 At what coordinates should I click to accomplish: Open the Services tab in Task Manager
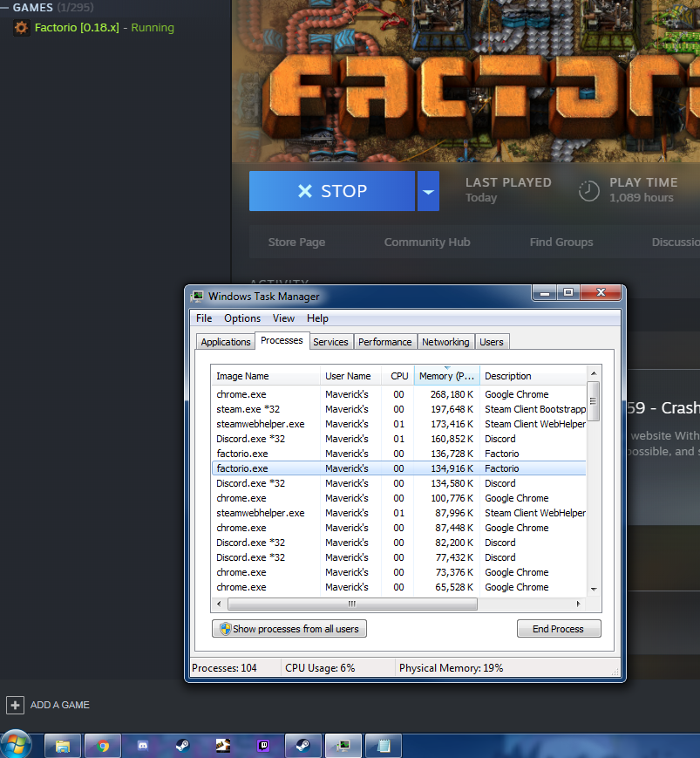coord(330,342)
